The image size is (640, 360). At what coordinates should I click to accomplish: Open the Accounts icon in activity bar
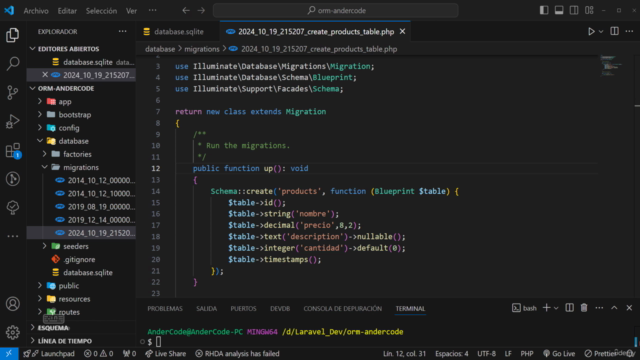tap(13, 304)
